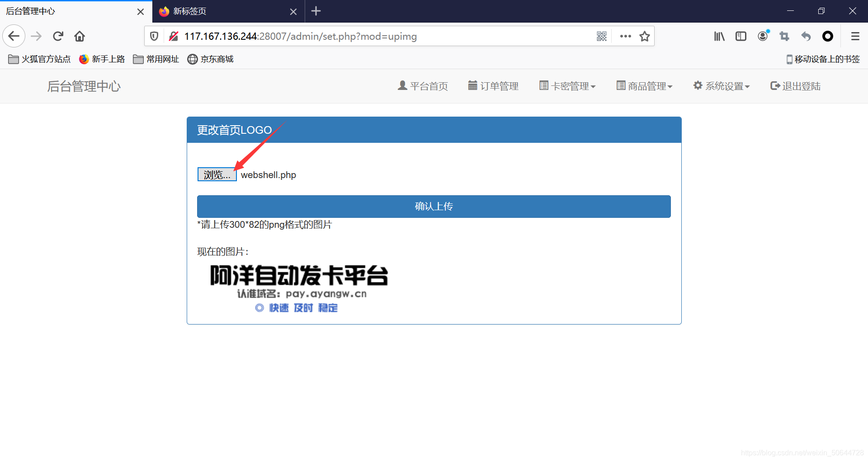The height and width of the screenshot is (461, 868).
Task: Open the Firefox account icon
Action: (763, 36)
